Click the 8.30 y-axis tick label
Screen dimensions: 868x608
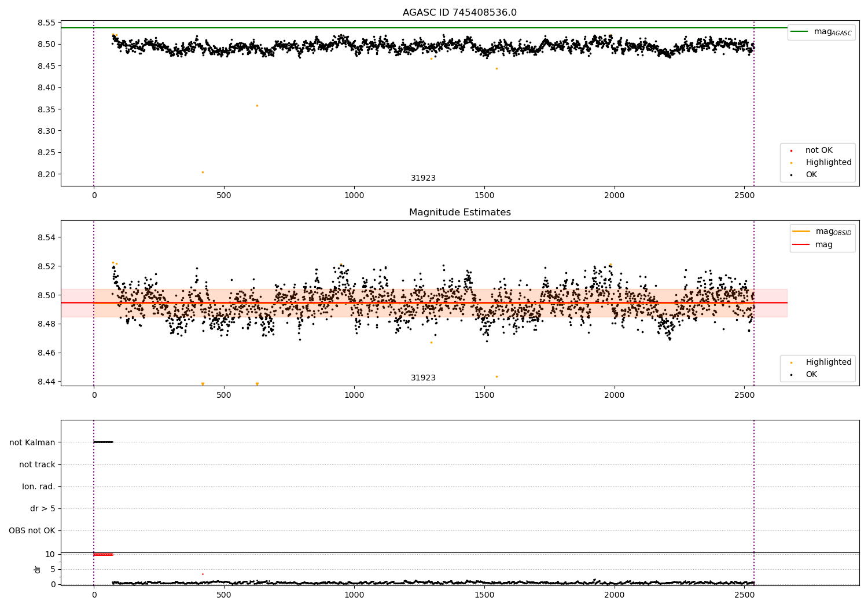[46, 131]
